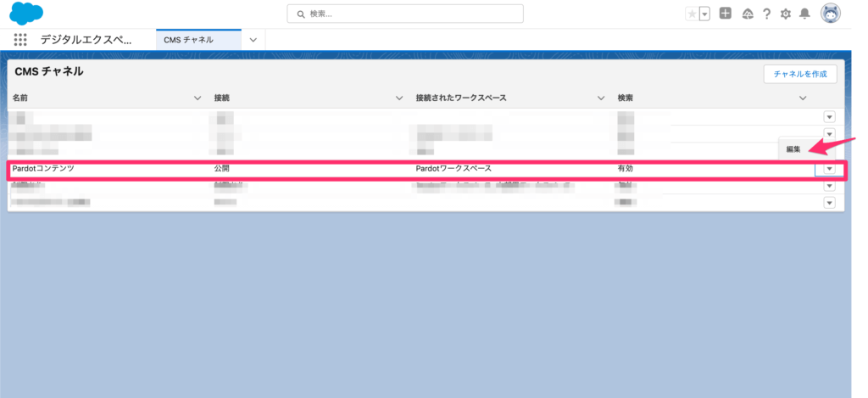
Task: Open the 接続されたワークスペース column menu
Action: [601, 98]
